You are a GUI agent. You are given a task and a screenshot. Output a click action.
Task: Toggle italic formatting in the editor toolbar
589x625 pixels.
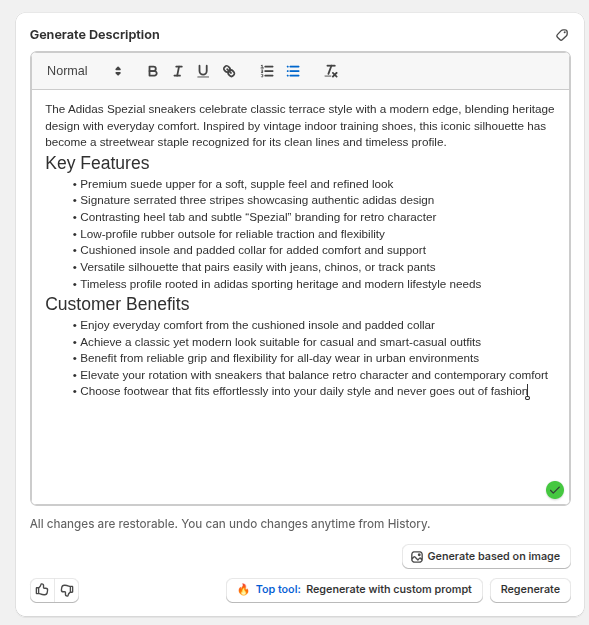(x=178, y=71)
